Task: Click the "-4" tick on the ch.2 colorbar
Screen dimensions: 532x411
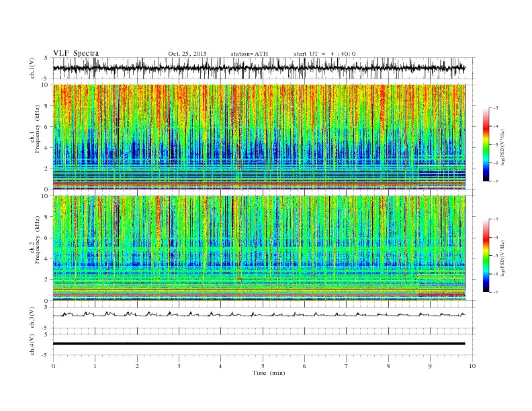Action: click(496, 237)
